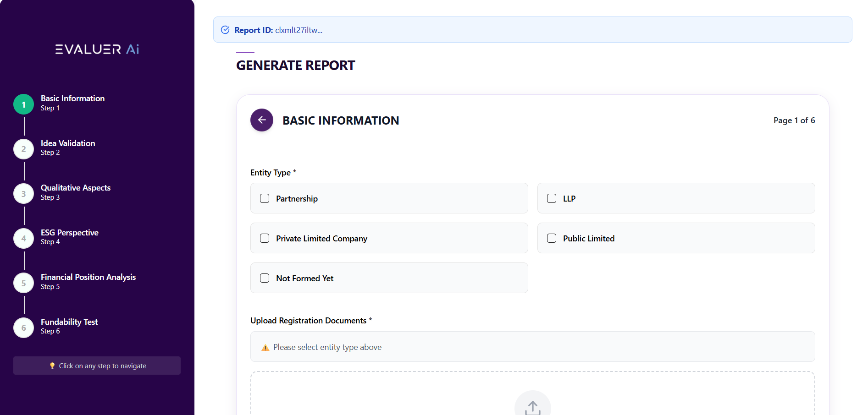
Task: Open the Qualitative Aspects step
Action: tap(76, 188)
